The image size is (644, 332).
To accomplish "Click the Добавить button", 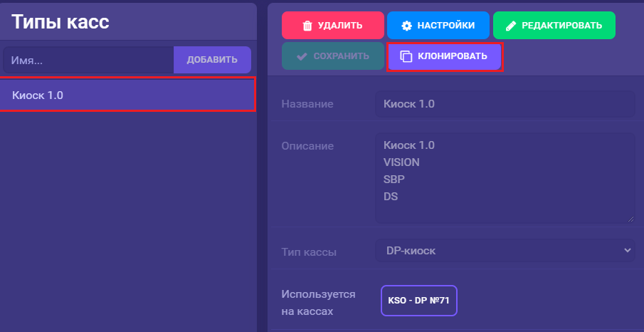I will point(212,60).
